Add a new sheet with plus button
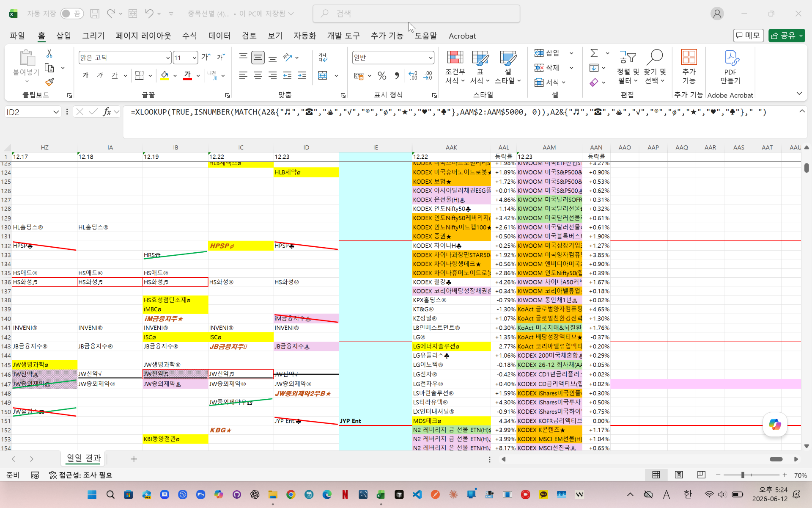Viewport: 812px width, 508px height. pyautogui.click(x=134, y=459)
